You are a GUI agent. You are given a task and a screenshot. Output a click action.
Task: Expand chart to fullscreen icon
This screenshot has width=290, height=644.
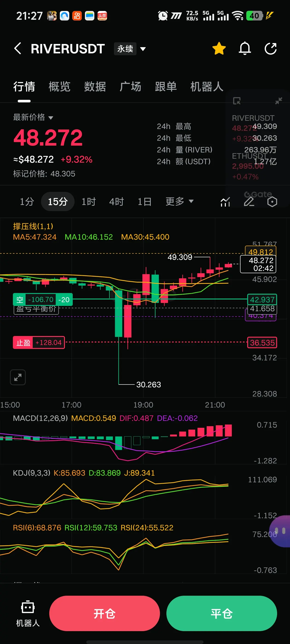point(18,377)
